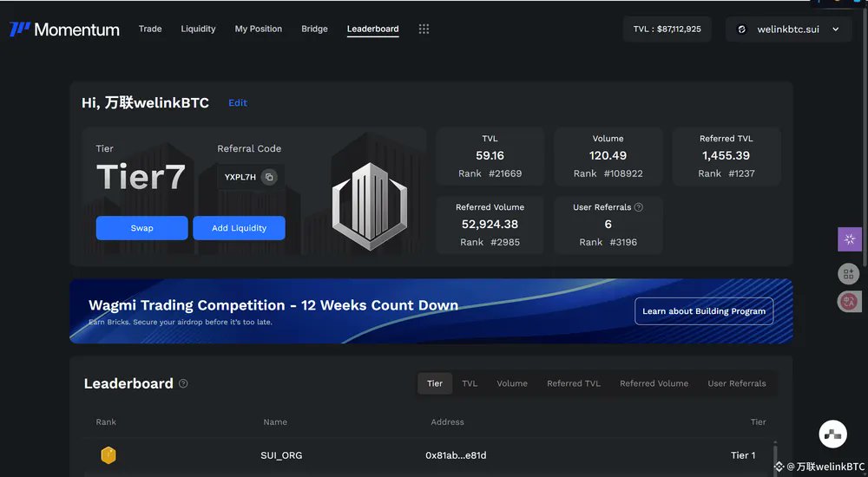Click the gold rank medal for SUI_ORG

click(108, 455)
